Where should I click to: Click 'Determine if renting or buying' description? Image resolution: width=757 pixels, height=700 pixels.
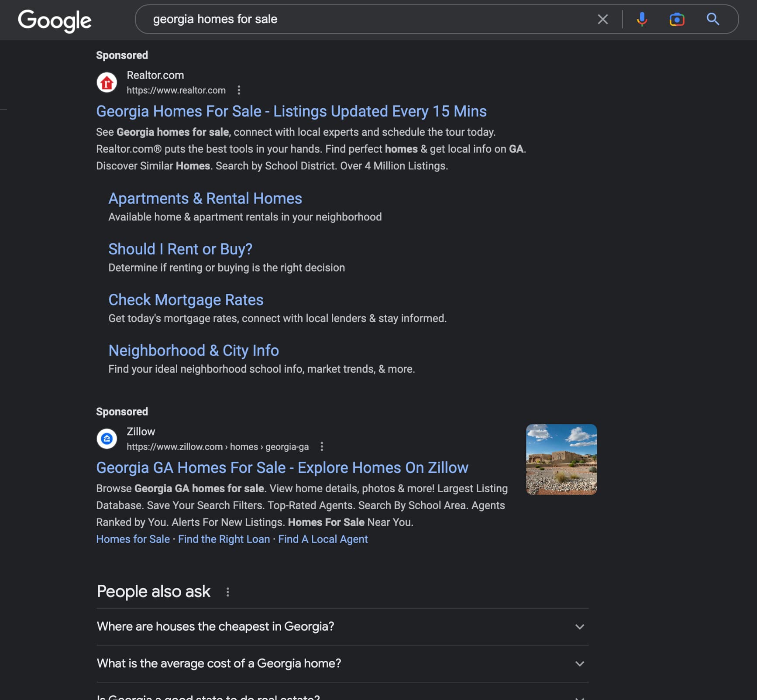(227, 268)
